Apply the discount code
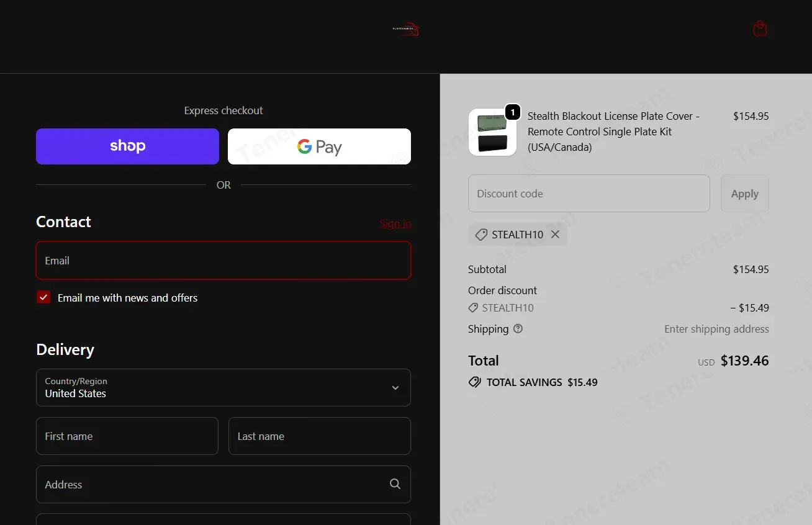The image size is (812, 525). click(x=744, y=194)
